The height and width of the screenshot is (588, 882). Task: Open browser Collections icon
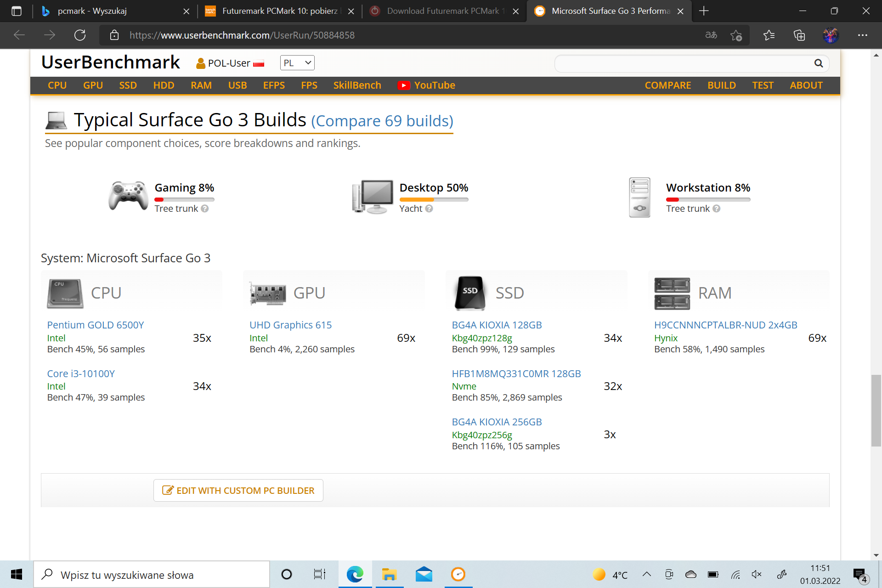[799, 35]
